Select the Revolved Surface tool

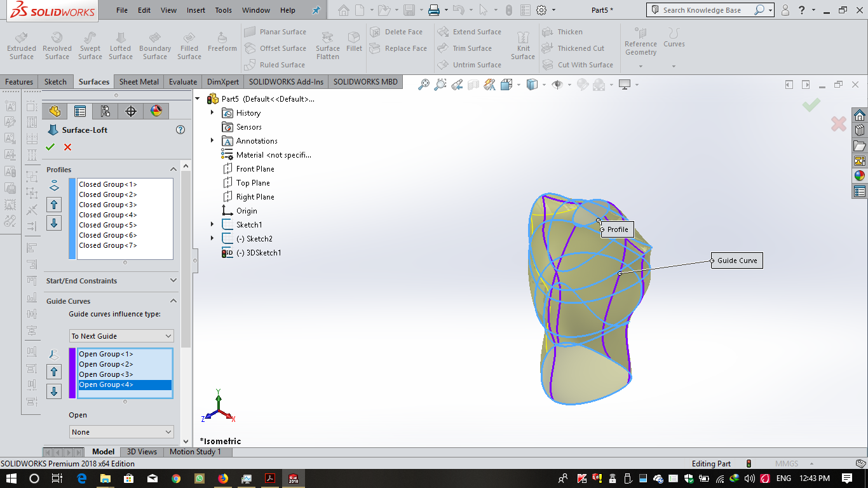point(57,45)
